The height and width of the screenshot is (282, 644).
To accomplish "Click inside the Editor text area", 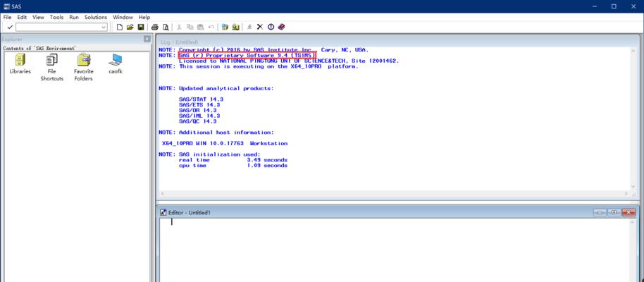I will point(395,251).
